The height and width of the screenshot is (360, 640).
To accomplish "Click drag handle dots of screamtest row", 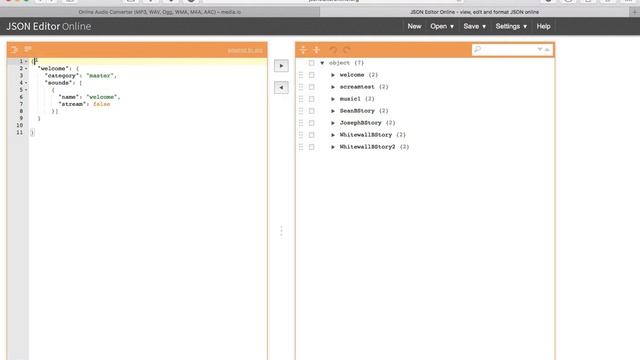I will click(301, 87).
